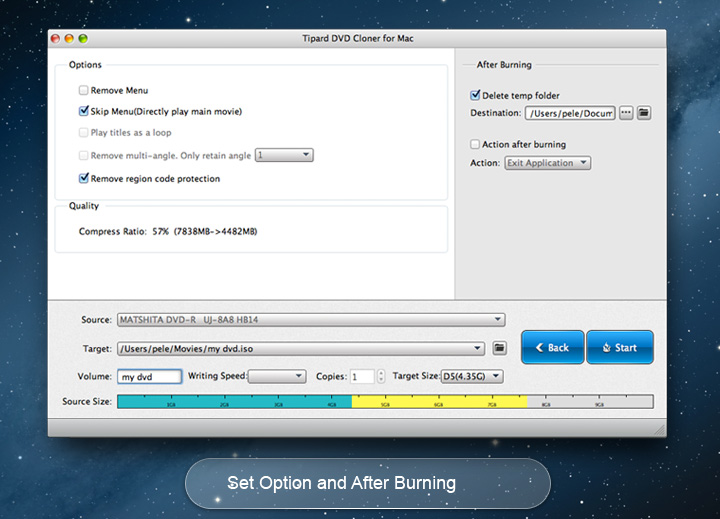
Task: Open Exit Application action dropdown
Action: click(x=548, y=163)
